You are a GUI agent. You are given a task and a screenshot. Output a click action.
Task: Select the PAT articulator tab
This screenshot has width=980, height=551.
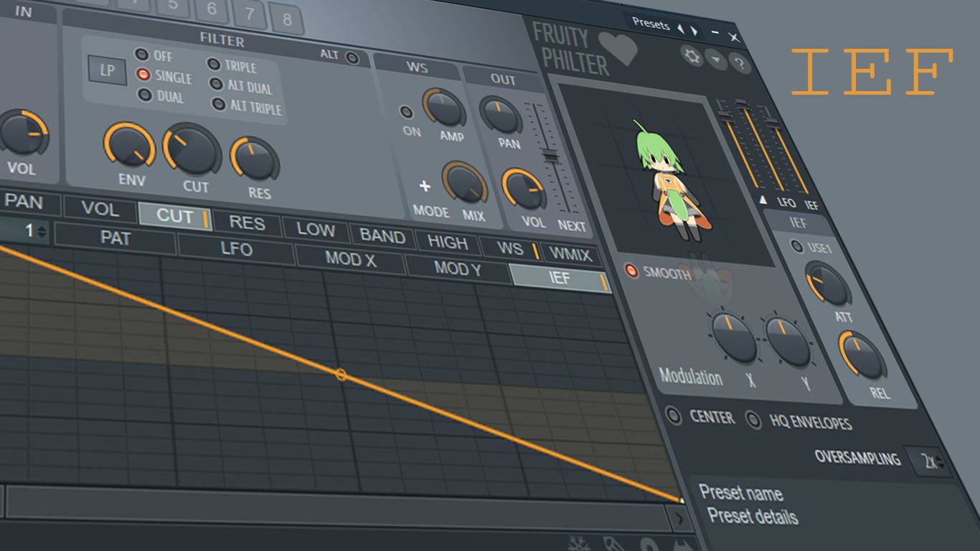[x=116, y=238]
